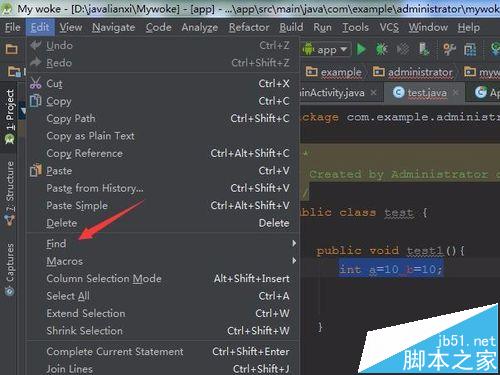
Task: Click the test.java class icon
Action: [398, 92]
